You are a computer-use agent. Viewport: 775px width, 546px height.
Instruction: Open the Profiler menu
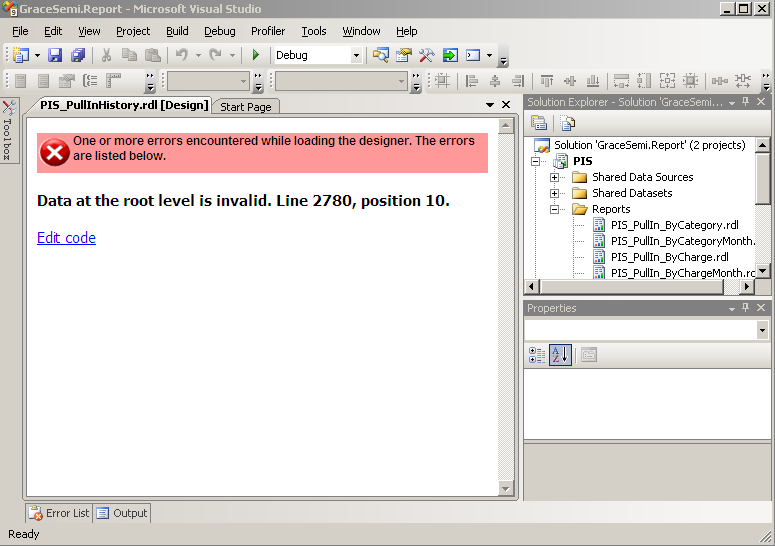268,31
